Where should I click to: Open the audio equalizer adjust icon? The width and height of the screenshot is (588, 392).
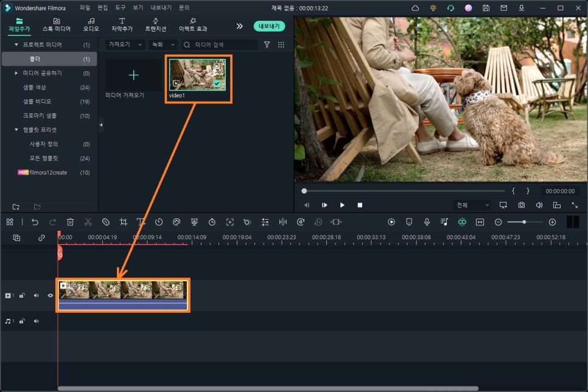coord(265,222)
